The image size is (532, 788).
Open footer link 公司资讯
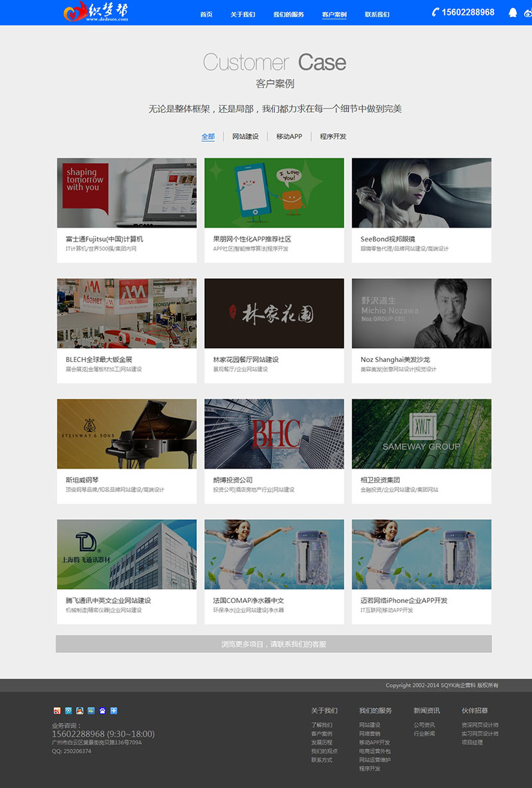424,725
